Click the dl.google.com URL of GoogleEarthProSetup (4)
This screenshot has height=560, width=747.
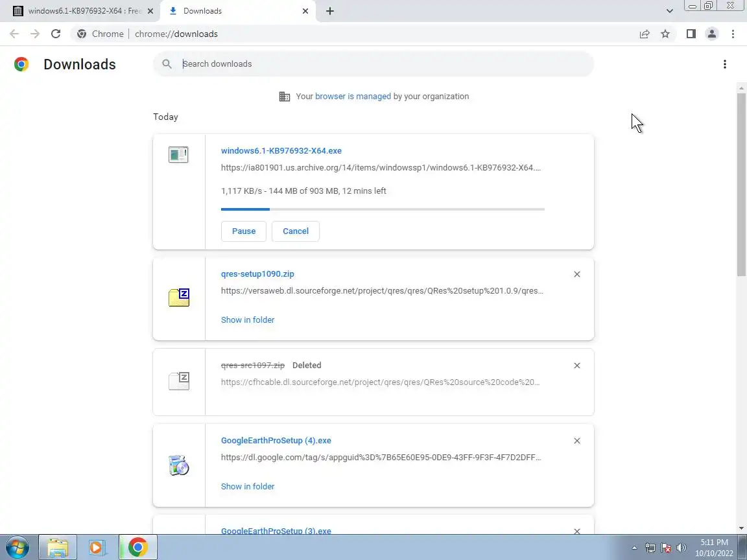click(381, 458)
